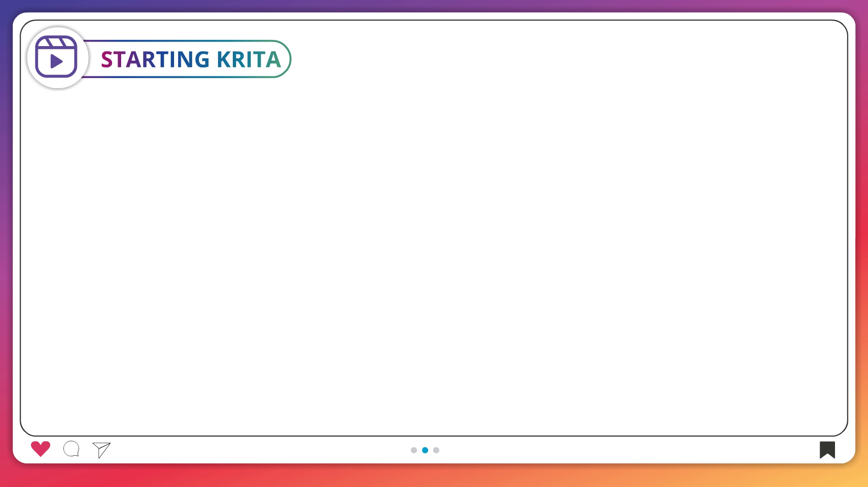Jump to third slide pagination dot
The height and width of the screenshot is (487, 868).
point(436,450)
